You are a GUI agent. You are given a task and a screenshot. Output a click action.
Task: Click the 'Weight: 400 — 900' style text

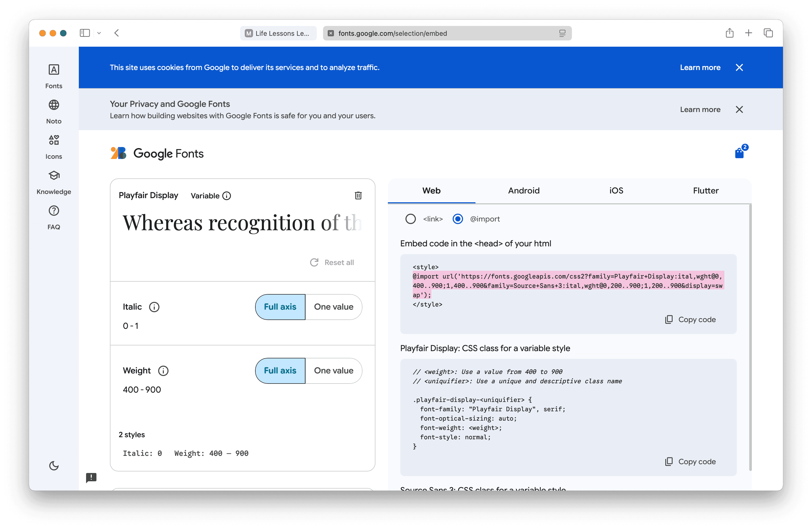pyautogui.click(x=211, y=454)
